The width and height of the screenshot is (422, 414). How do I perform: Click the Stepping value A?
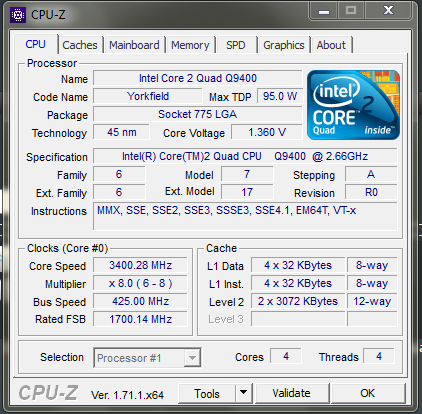pos(371,174)
